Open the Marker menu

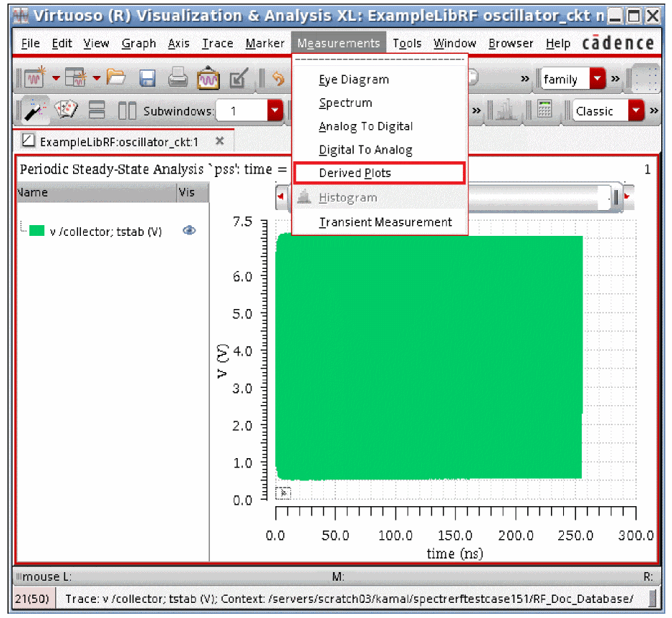coord(264,43)
